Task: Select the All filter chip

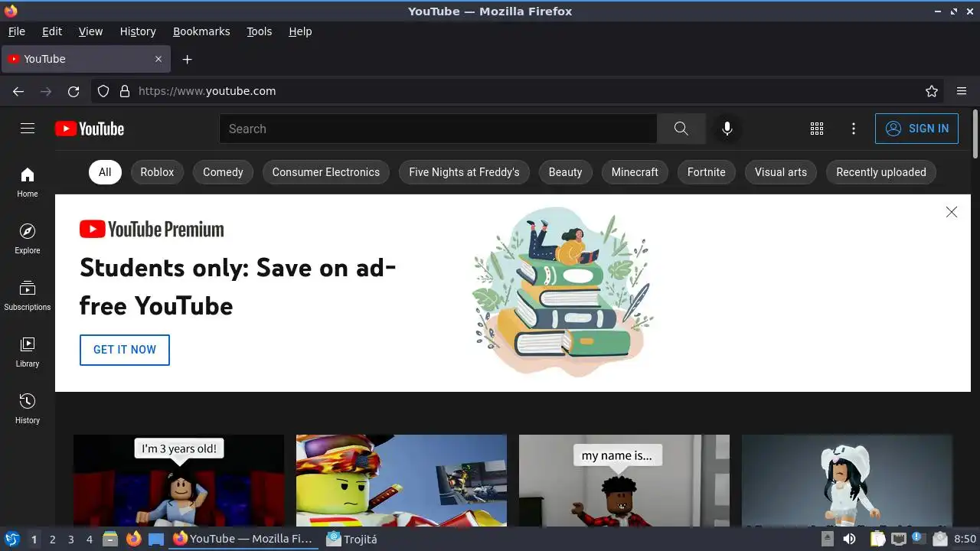Action: coord(105,172)
